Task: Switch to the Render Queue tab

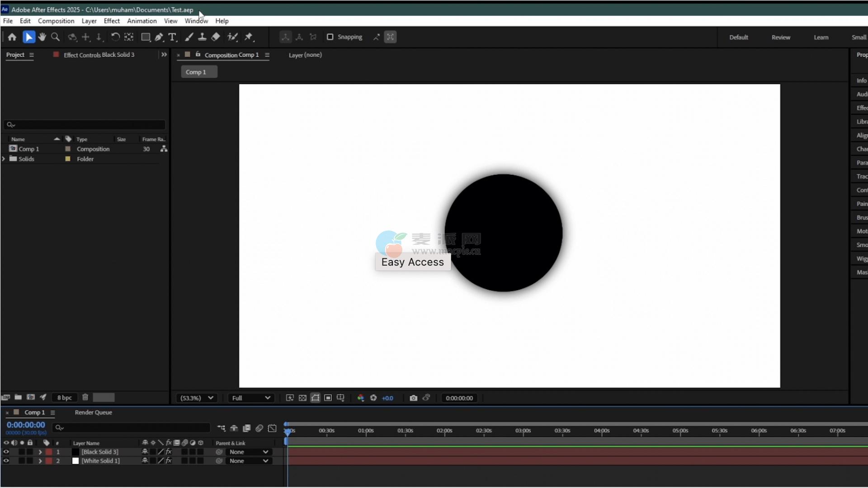Action: 93,413
